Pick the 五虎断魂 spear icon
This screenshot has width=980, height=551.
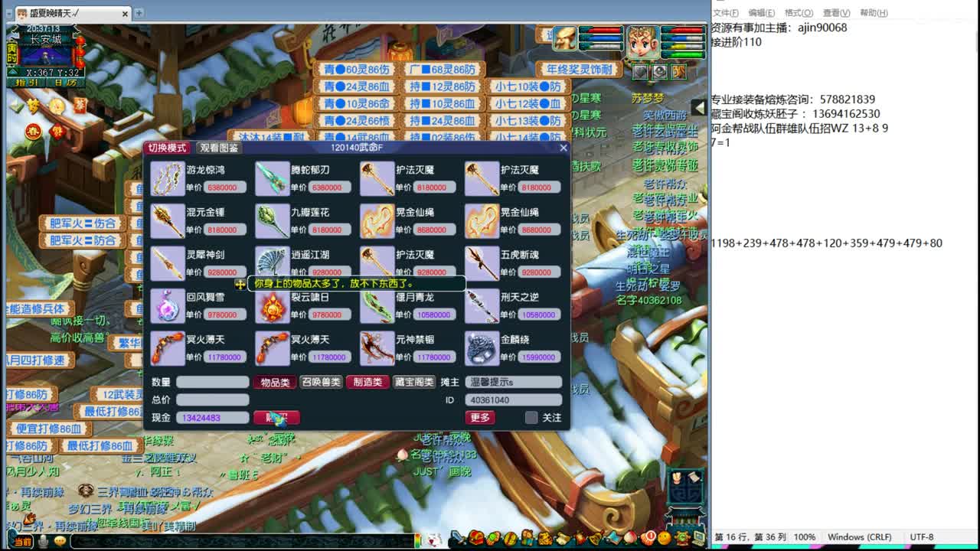pos(482,264)
